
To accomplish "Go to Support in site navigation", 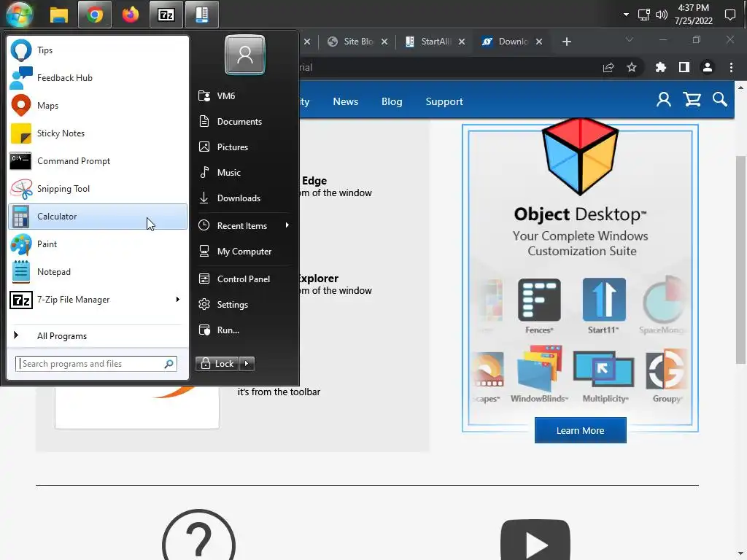I will click(x=444, y=101).
